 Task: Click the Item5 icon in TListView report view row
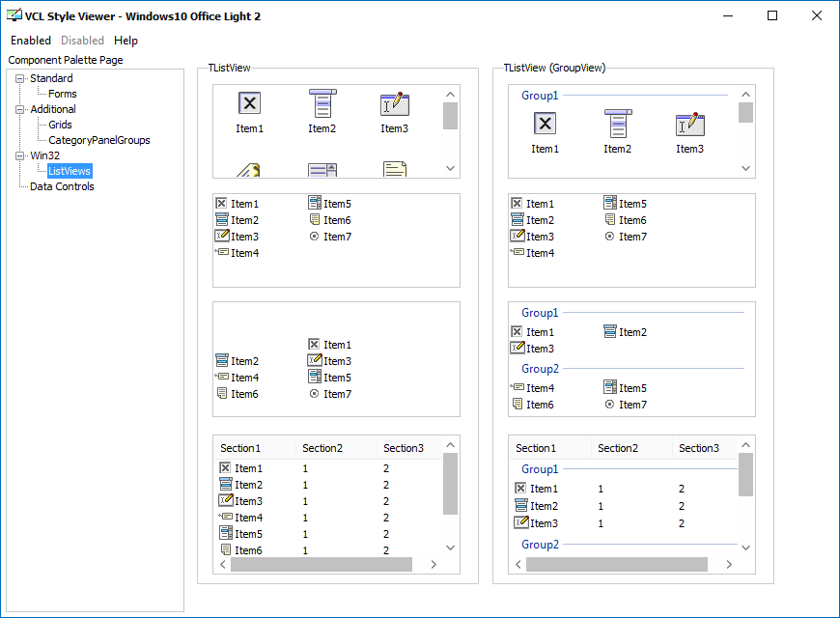[x=226, y=533]
